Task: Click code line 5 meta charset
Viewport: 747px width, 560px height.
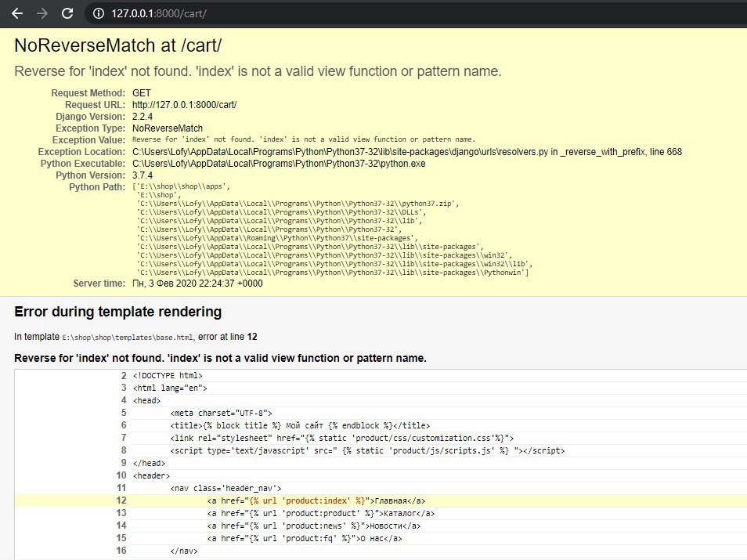Action: point(221,413)
